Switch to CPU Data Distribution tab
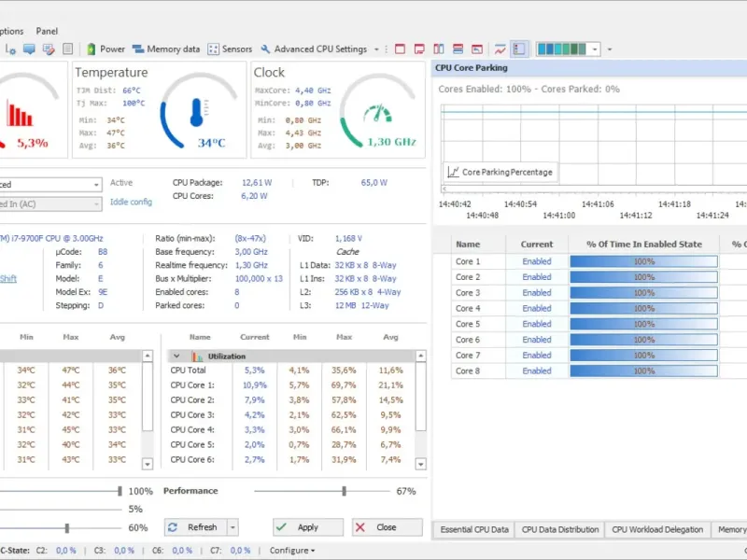This screenshot has height=560, width=747. (x=560, y=530)
